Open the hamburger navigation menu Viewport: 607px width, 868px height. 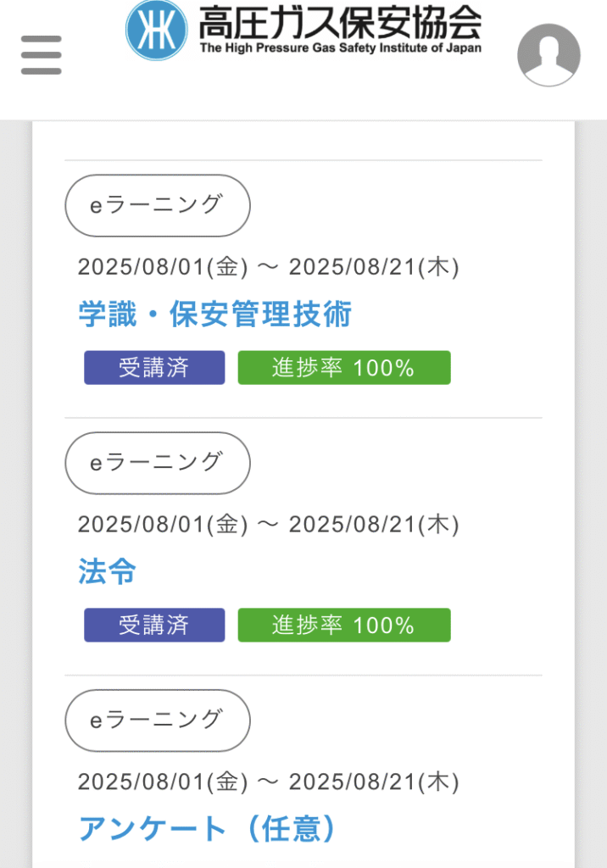point(41,55)
